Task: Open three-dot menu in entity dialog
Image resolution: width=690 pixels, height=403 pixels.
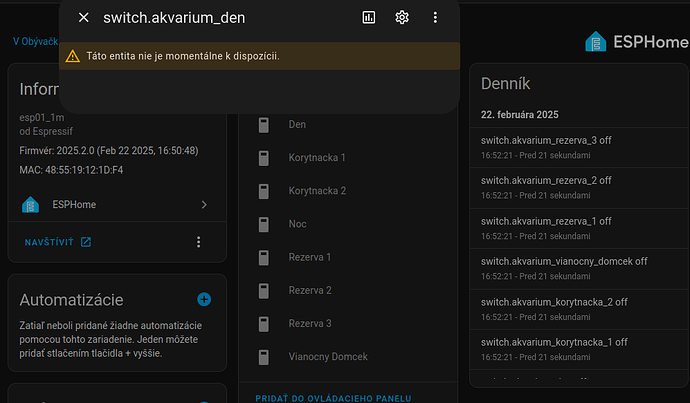Action: [435, 18]
